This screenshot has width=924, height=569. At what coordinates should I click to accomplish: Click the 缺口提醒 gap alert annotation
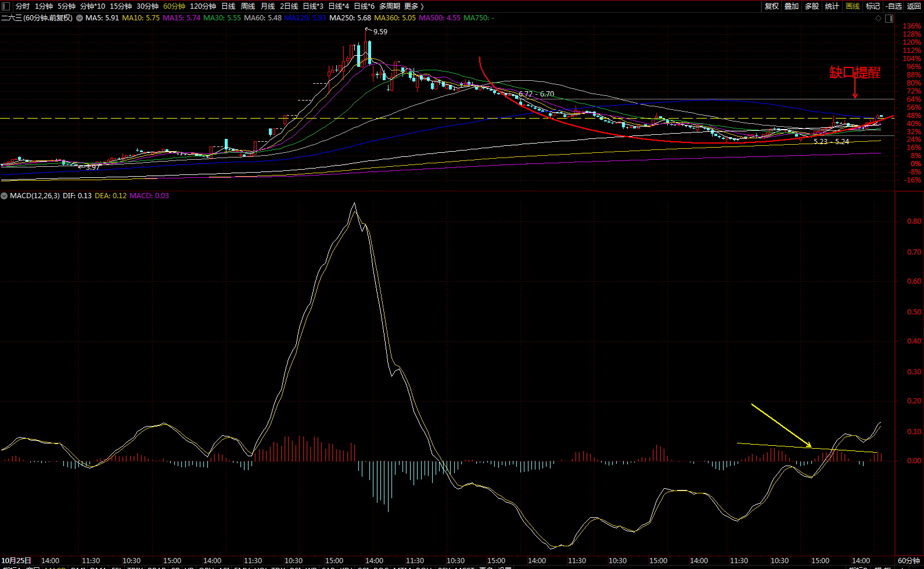855,73
